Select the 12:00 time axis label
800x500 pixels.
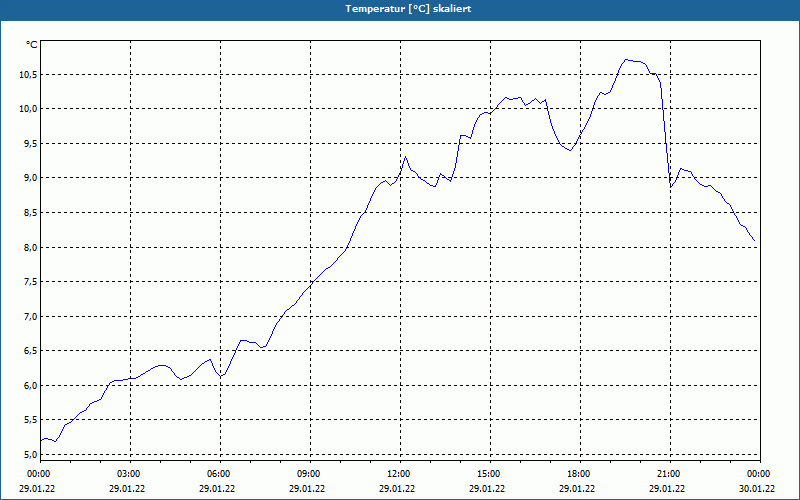click(x=401, y=474)
